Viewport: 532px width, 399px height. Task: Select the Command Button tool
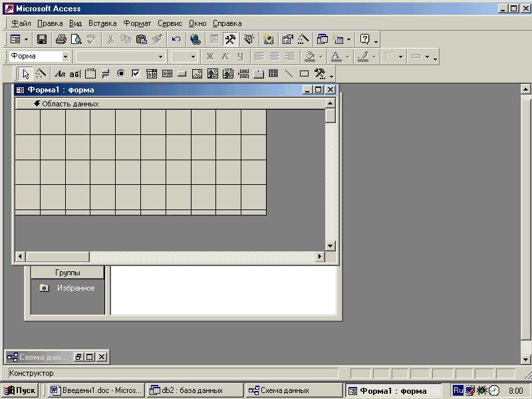(182, 74)
